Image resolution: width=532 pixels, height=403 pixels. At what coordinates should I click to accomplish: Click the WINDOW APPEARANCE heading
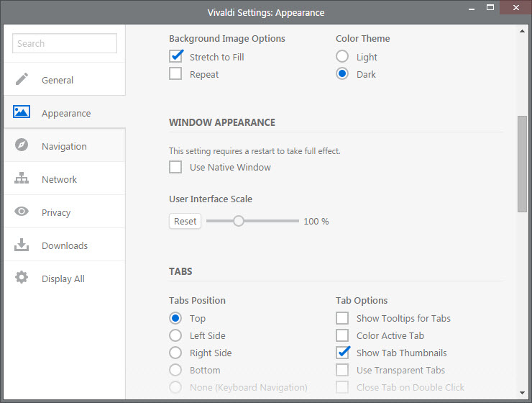222,122
